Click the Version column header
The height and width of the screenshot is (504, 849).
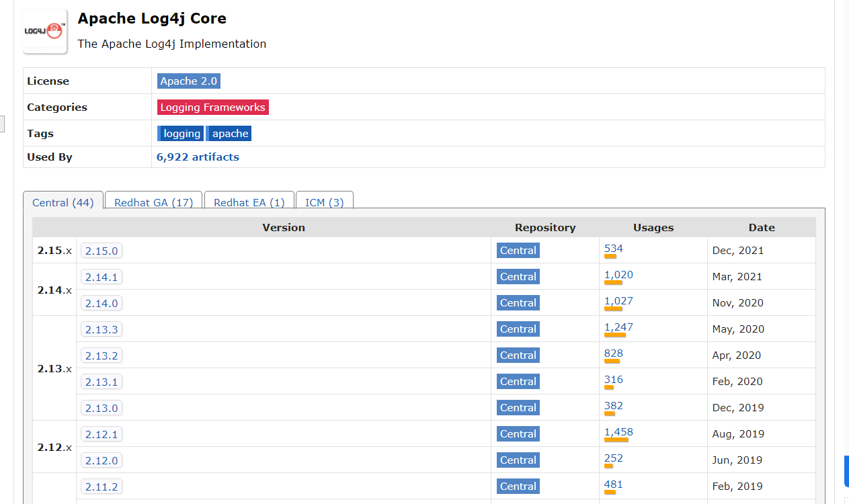coord(284,228)
